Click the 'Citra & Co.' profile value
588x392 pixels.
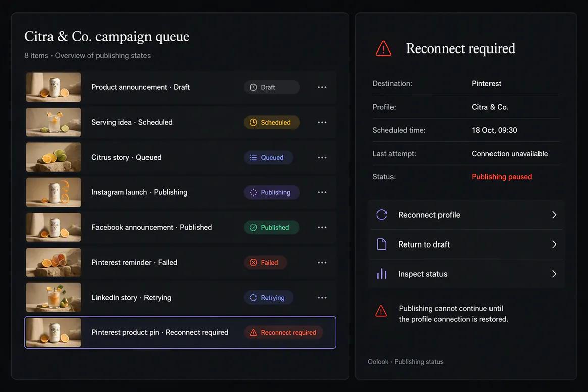coord(490,107)
